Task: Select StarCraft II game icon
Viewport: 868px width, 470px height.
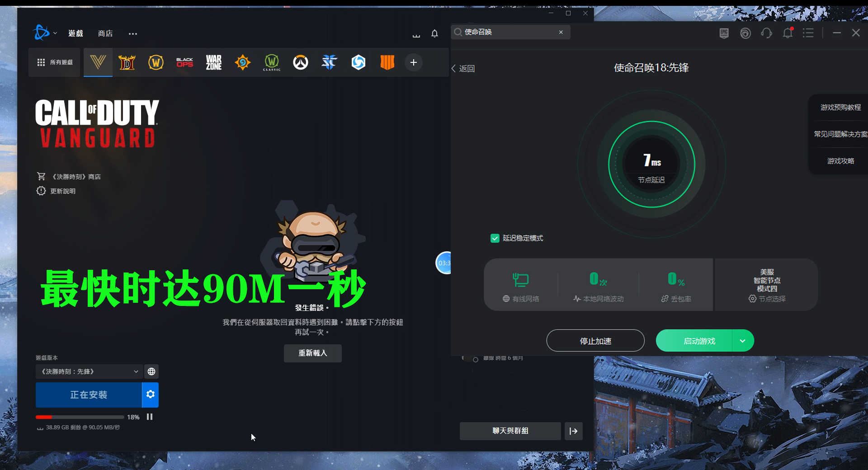Action: tap(330, 62)
